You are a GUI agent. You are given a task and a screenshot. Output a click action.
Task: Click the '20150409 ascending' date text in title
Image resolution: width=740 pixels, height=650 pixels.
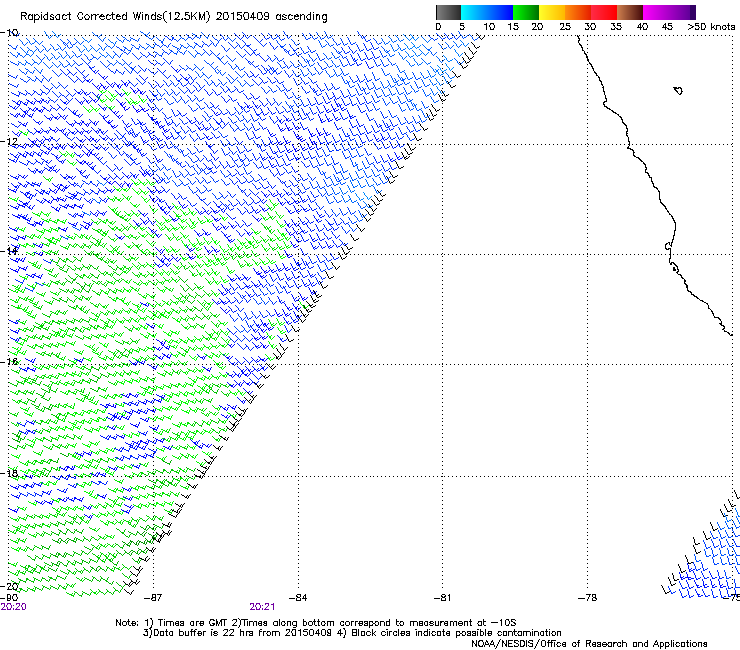pyautogui.click(x=271, y=17)
